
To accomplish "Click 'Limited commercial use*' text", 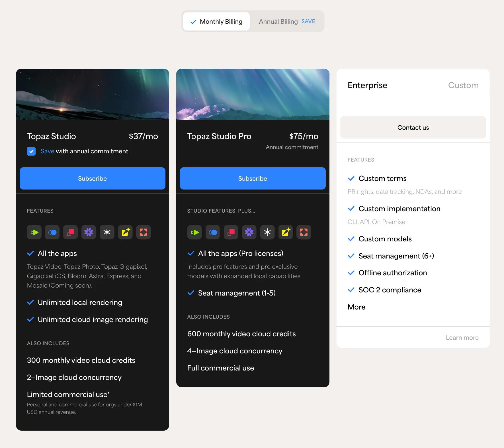I will [x=68, y=394].
